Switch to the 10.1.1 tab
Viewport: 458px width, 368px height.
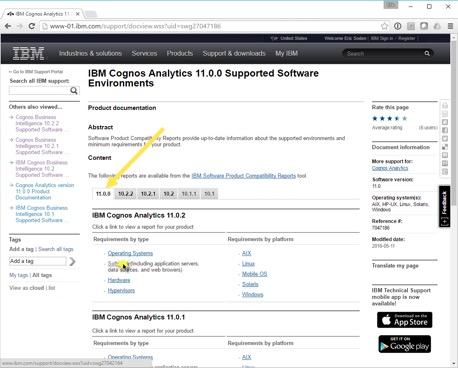click(189, 194)
